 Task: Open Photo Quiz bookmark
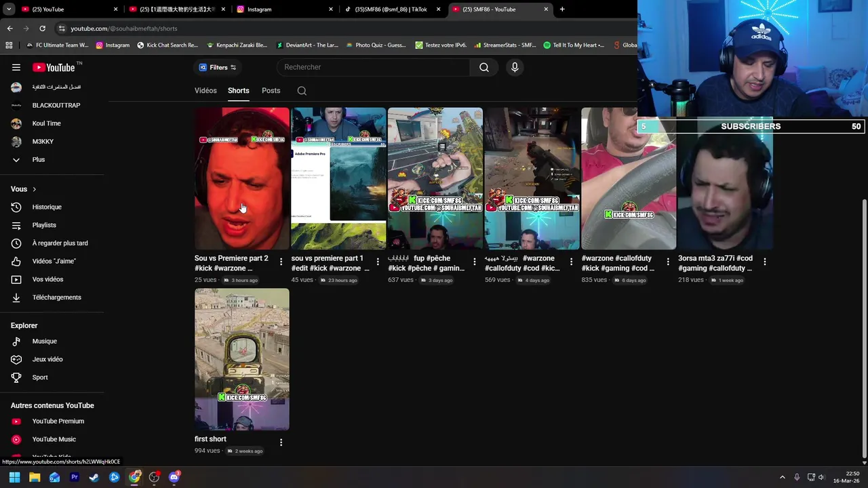(376, 45)
